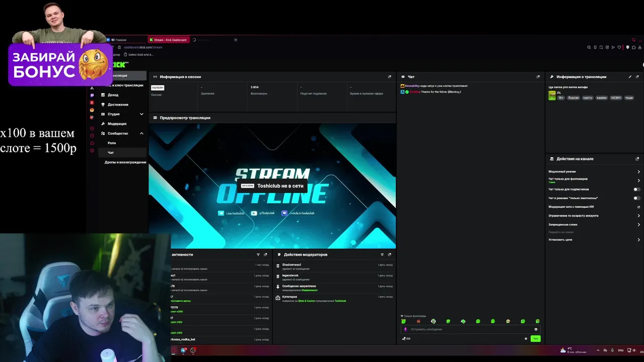Switch to Stream - Kick Dashboard tab
This screenshot has height=362, width=644.
(x=169, y=40)
